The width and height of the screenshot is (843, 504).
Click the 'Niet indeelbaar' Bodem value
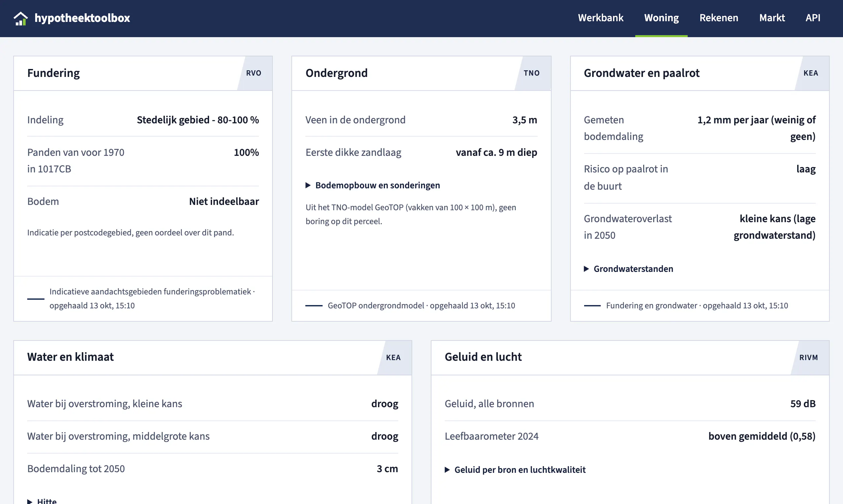click(224, 201)
